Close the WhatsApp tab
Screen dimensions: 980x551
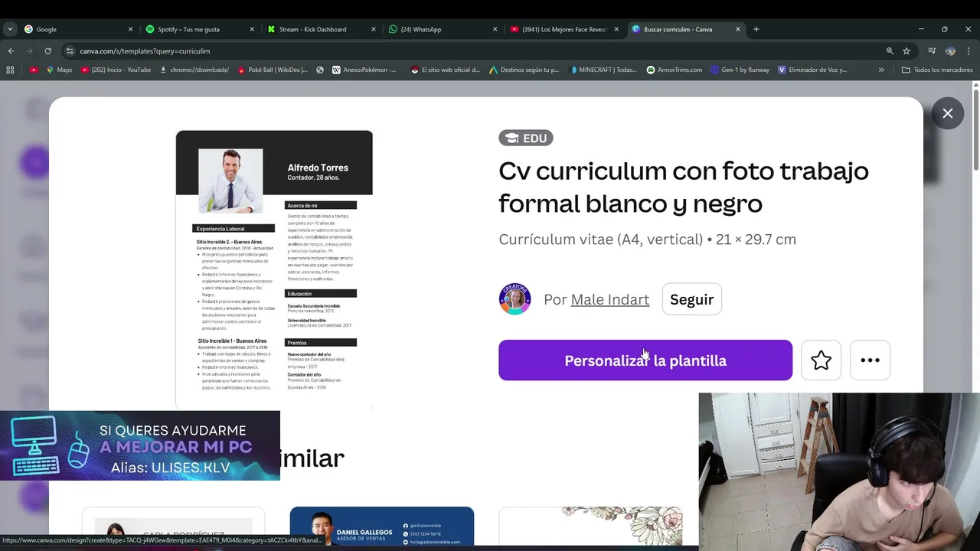(495, 29)
